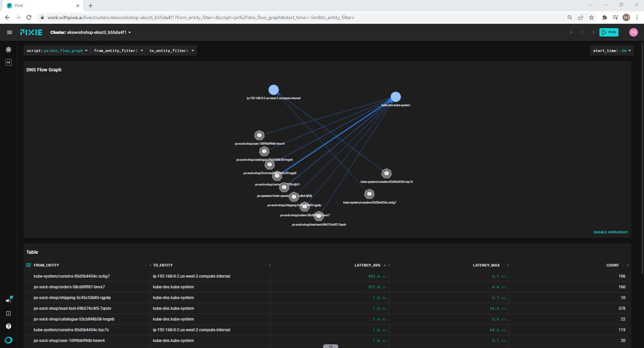Sort table by LATENCY_AVG column
This screenshot has width=644, height=348.
tap(367, 265)
